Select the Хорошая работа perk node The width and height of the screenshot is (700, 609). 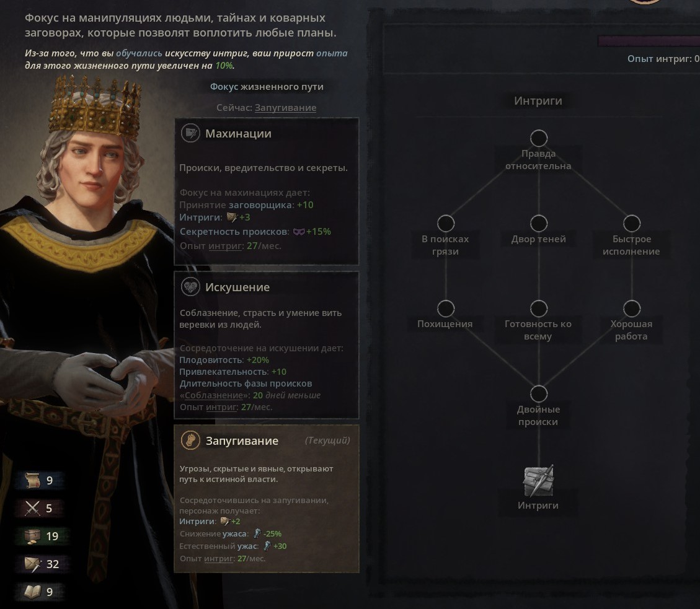click(632, 309)
